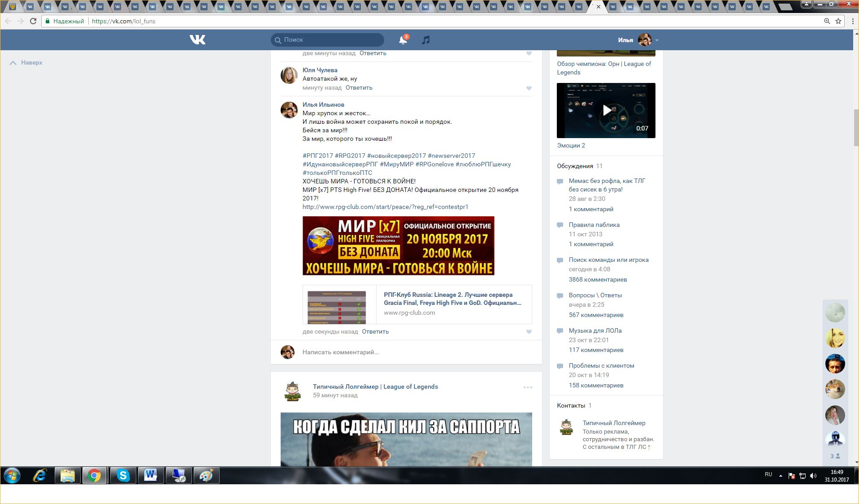Focus the VK Поиск search field

click(327, 40)
